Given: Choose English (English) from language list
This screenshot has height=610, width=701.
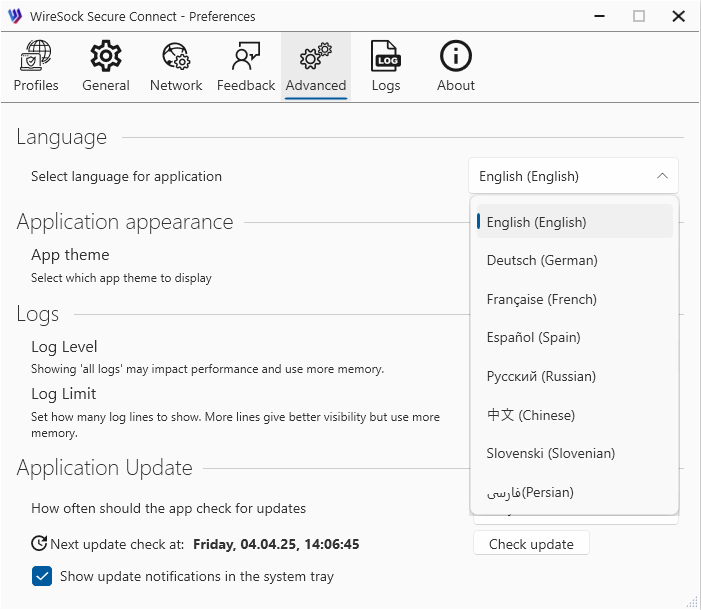Looking at the screenshot, I should tap(574, 221).
